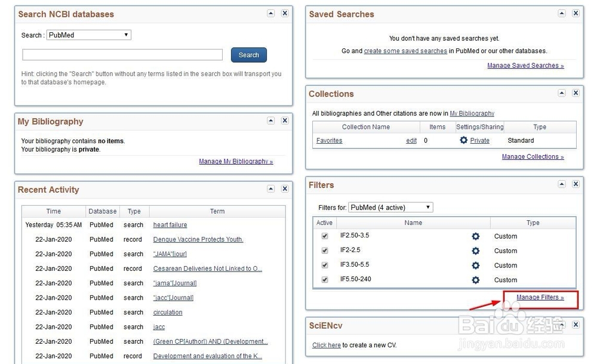Viewport: 597px width, 364px height.
Task: Collapse the Filters panel
Action: click(x=562, y=184)
